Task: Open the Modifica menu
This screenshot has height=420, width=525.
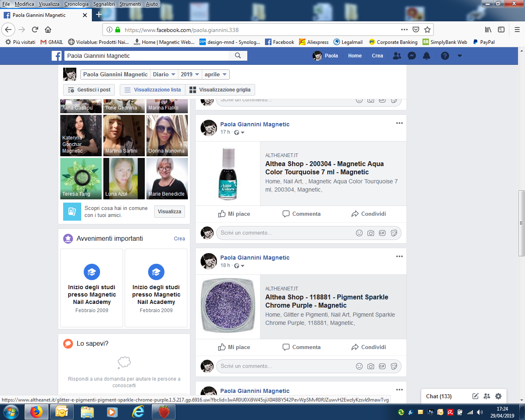Action: tap(25, 4)
